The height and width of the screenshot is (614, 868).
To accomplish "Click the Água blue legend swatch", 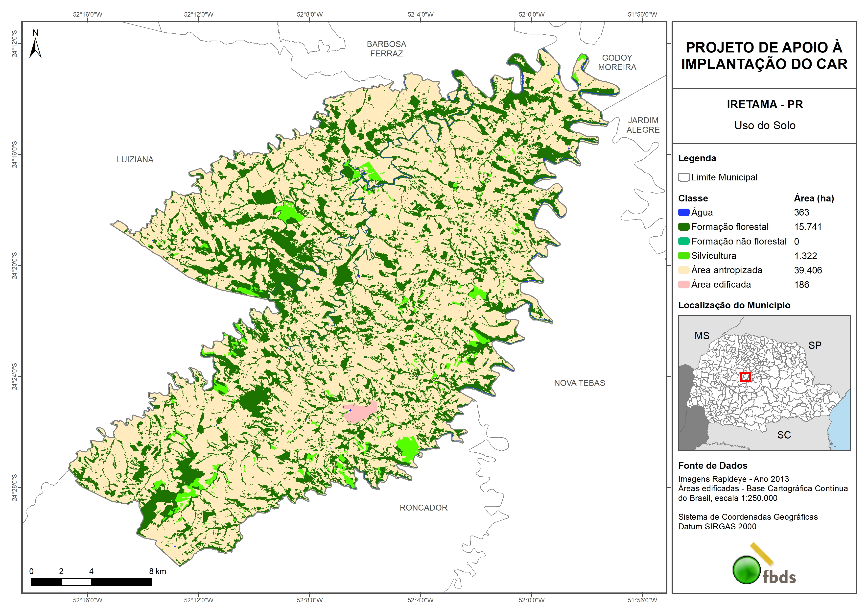I will (683, 213).
